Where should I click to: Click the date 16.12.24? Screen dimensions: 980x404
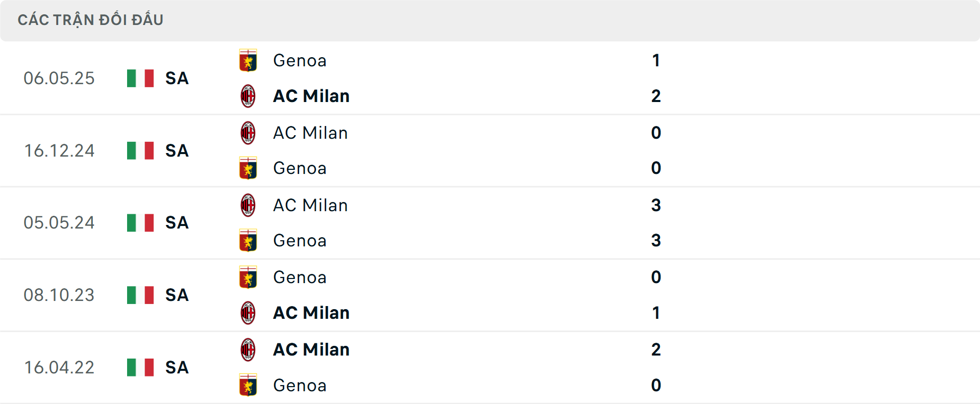(x=59, y=150)
